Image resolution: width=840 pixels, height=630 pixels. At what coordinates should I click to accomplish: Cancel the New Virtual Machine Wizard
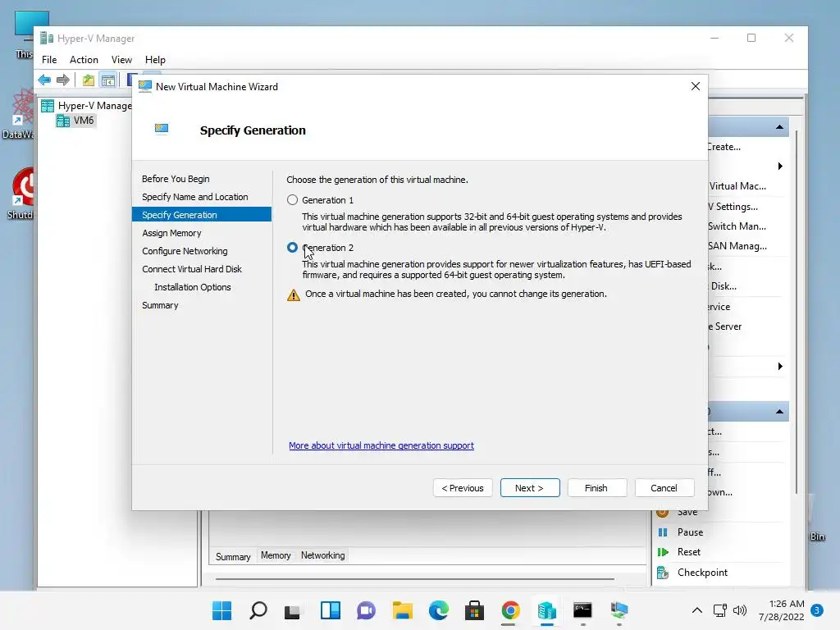point(664,488)
